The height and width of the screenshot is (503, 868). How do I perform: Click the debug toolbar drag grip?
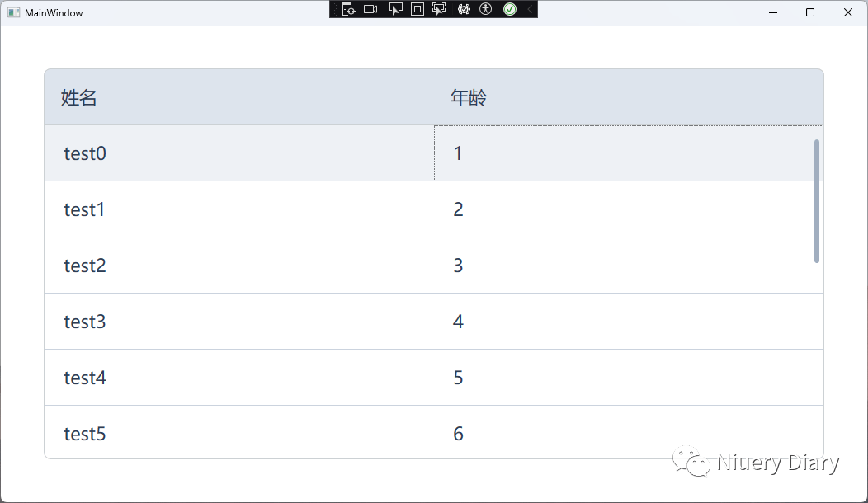point(334,9)
